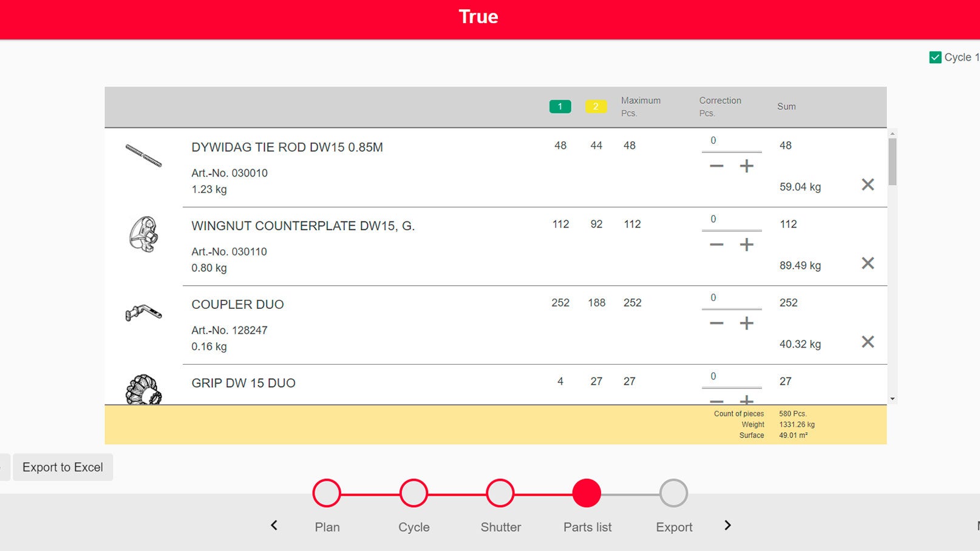Edit correction field for WINGNUT COUNTERPLATE
Viewport: 980px width, 551px height.
[x=731, y=220]
